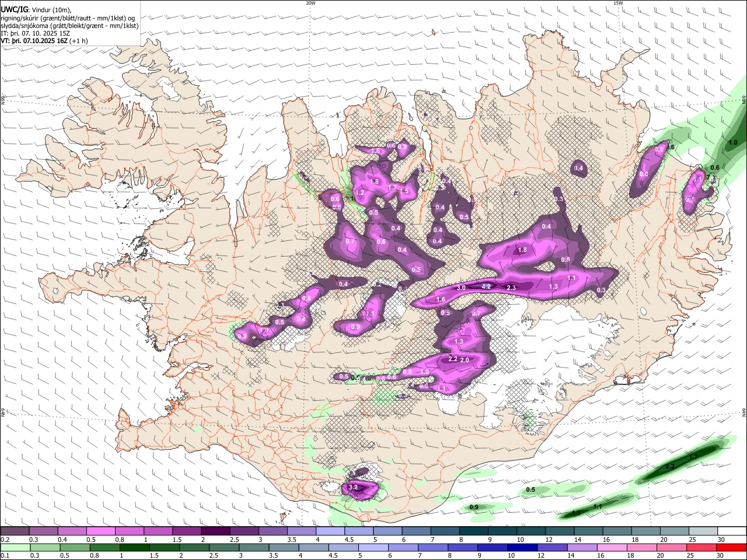Viewport: 747px width, 560px height.
Task: Click the '20W' longitude label
Action: point(311,3)
